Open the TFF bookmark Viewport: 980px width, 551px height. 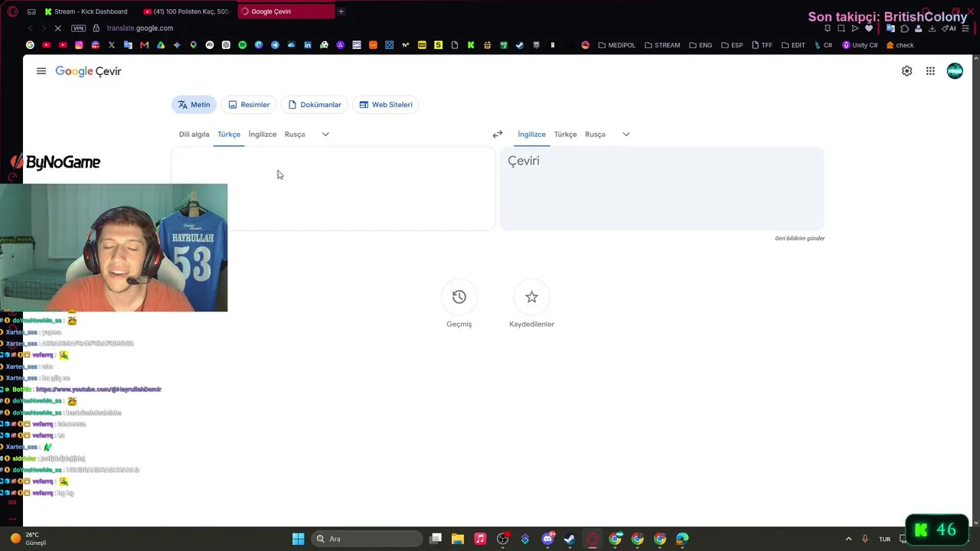point(762,45)
